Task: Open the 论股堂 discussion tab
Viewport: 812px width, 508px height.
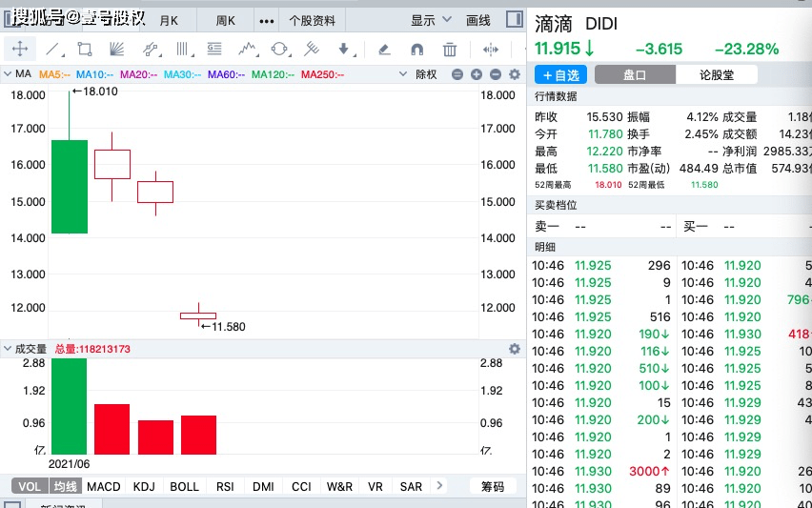Action: tap(717, 74)
